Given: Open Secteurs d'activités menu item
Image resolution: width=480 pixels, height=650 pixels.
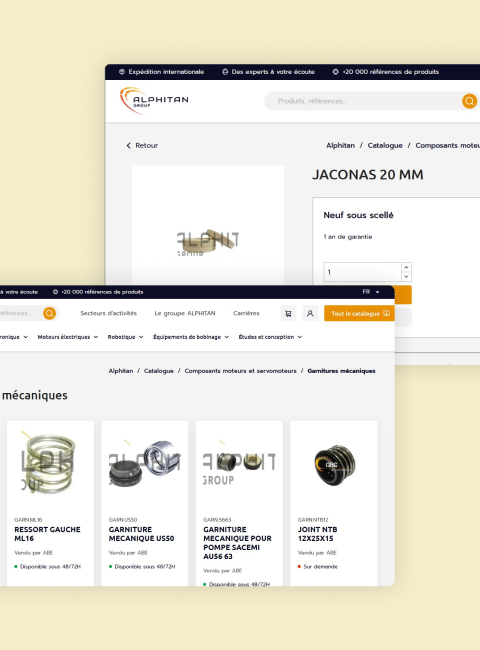Looking at the screenshot, I should [109, 313].
